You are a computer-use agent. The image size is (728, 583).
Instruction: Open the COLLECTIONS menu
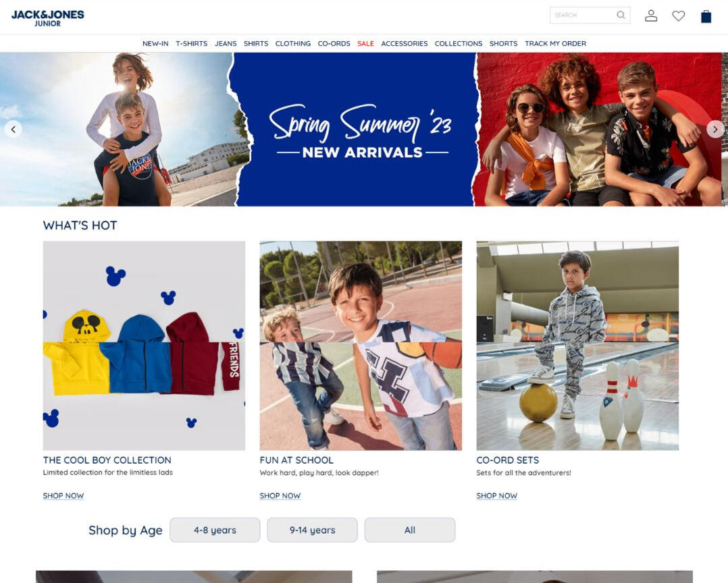coord(459,44)
